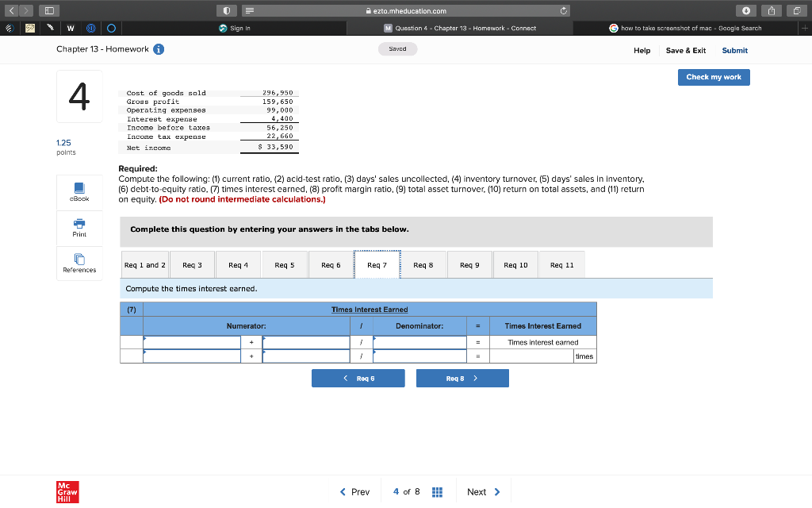Click the McGraw Hill logo
Image resolution: width=812 pixels, height=508 pixels.
click(x=67, y=491)
